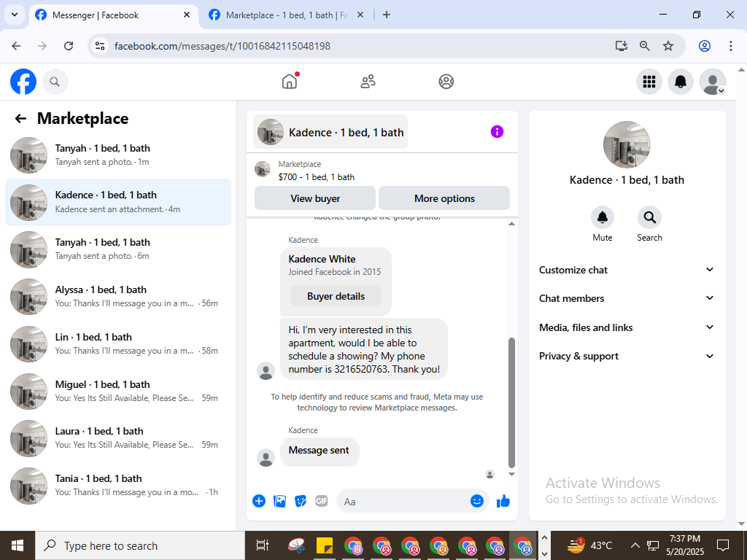Attach a file with the photo icon
The image size is (747, 560).
click(279, 501)
